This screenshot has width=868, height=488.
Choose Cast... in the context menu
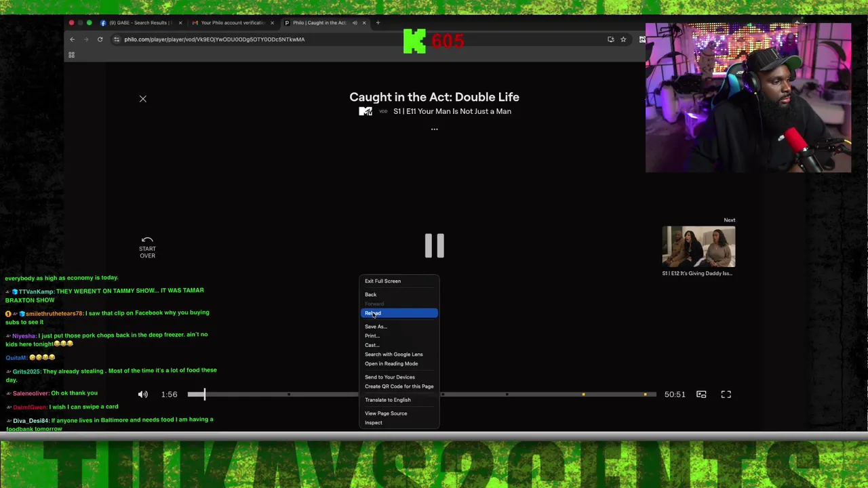399,345
